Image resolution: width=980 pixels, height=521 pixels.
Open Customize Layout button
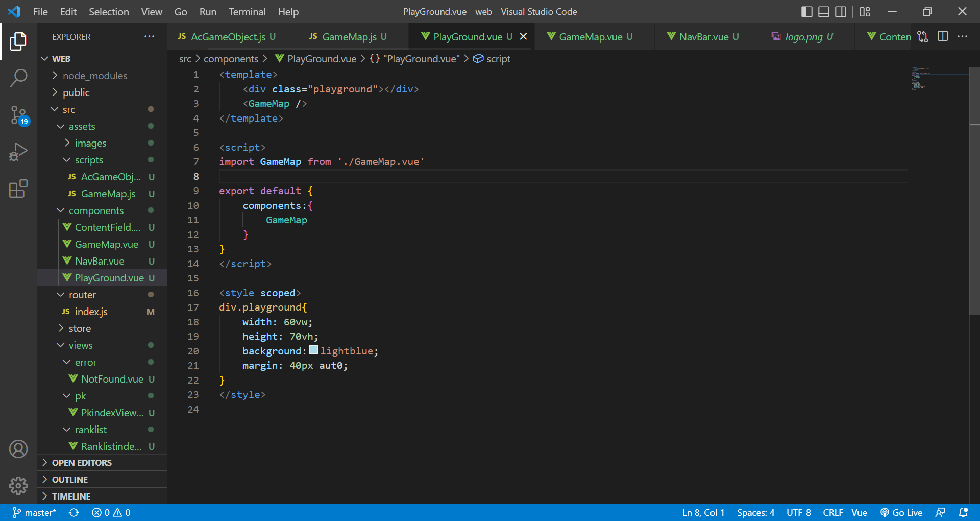point(865,11)
